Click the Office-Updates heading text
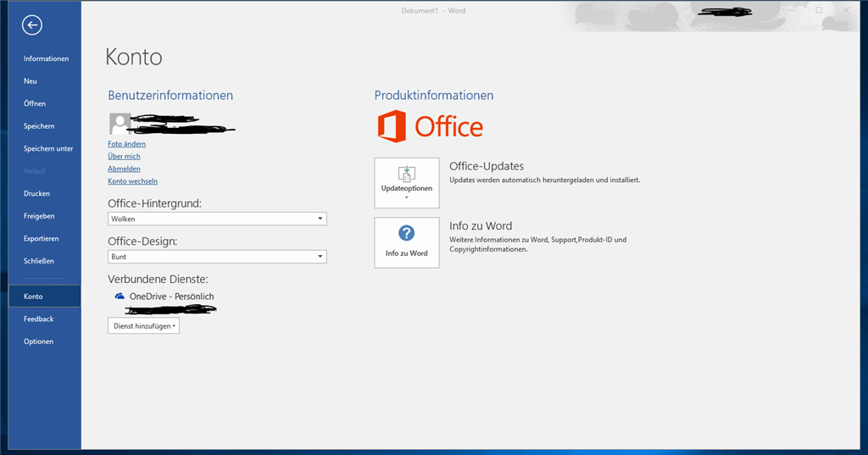Screen dimensions: 868x455 coord(487,166)
